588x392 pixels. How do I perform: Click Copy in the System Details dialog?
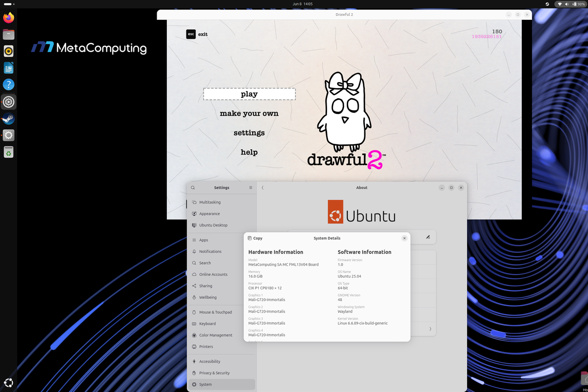[255, 238]
